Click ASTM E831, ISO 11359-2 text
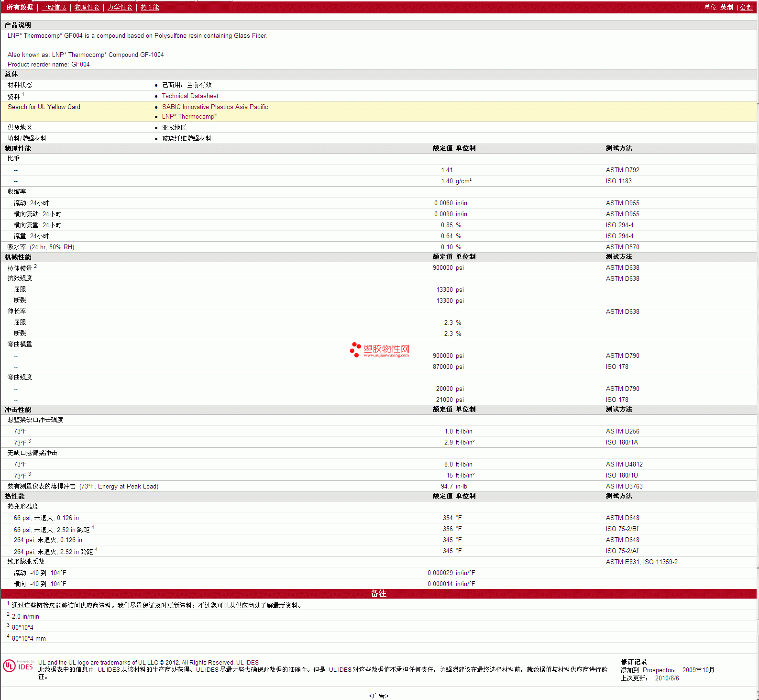Image resolution: width=759 pixels, height=700 pixels. [x=641, y=562]
